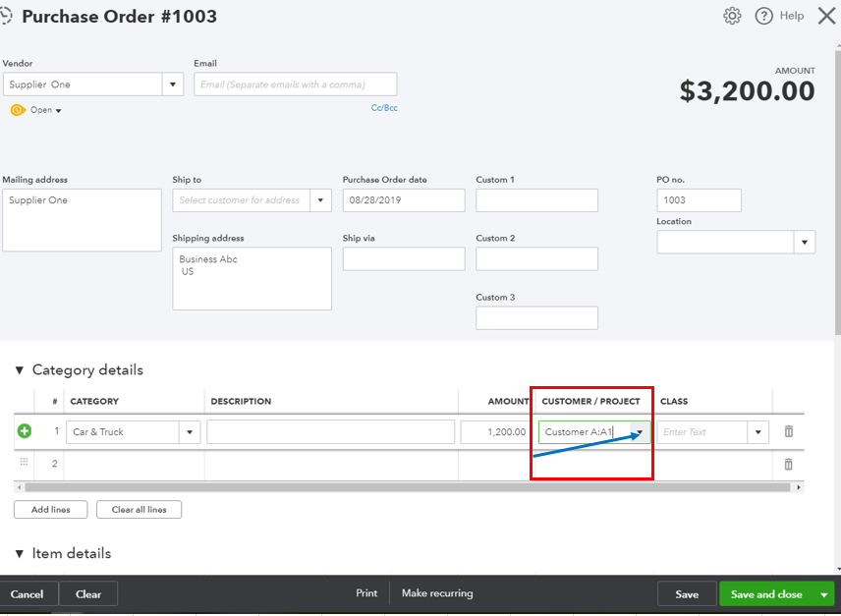Image resolution: width=841 pixels, height=616 pixels.
Task: Click the Cc/Bcc link
Action: (x=384, y=108)
